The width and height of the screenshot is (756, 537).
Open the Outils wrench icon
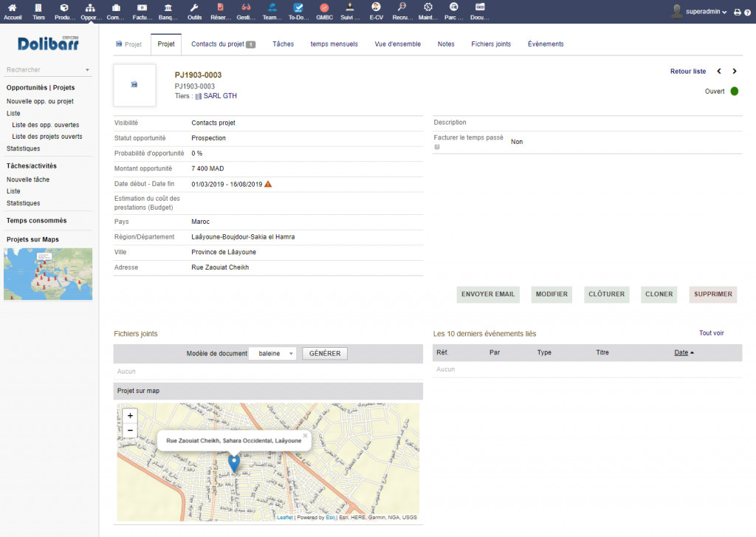(x=194, y=8)
